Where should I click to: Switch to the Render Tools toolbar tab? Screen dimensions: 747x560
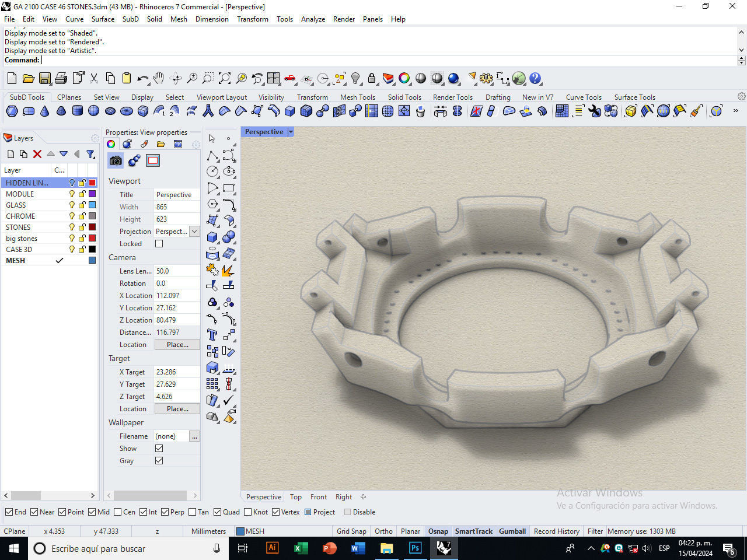[x=453, y=97]
